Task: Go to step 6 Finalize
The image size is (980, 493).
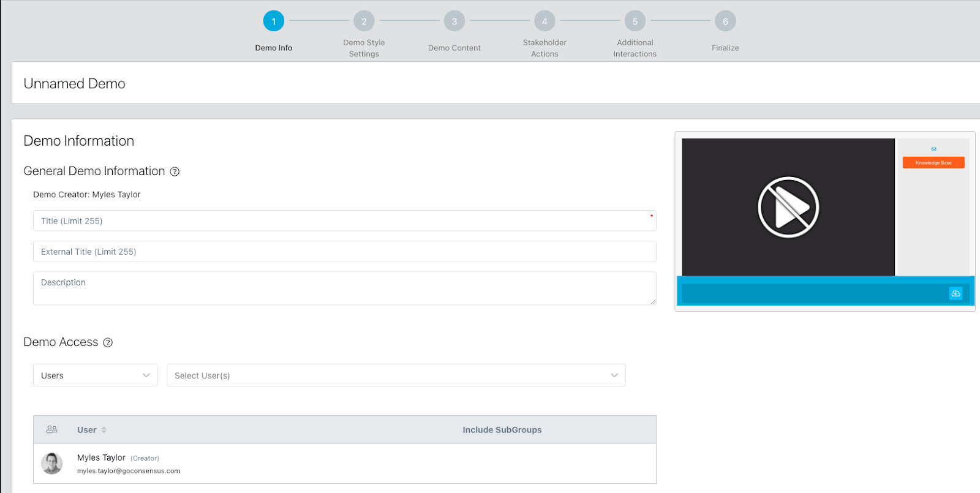Action: tap(725, 21)
